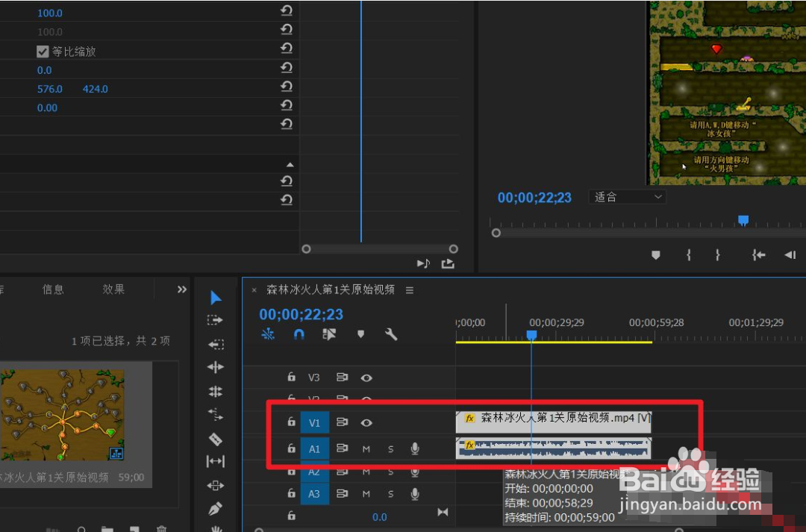
Task: Open sequence panel menu beside 森林冰火人 tab
Action: point(410,290)
